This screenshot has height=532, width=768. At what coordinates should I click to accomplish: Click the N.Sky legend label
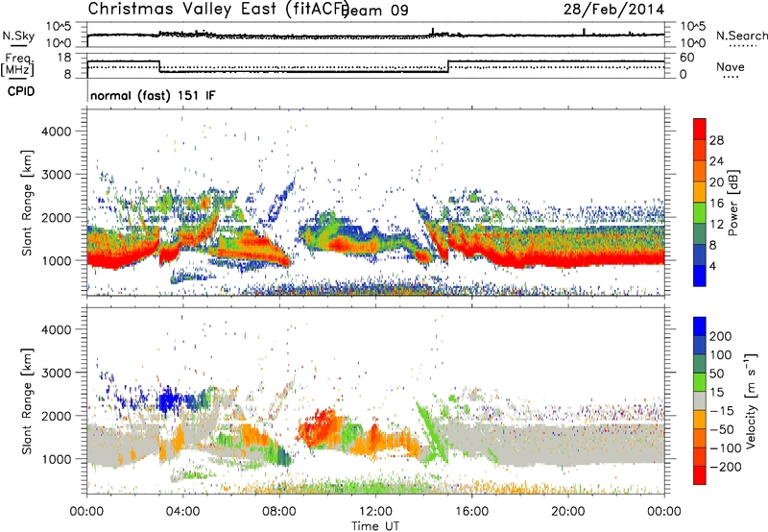18,36
